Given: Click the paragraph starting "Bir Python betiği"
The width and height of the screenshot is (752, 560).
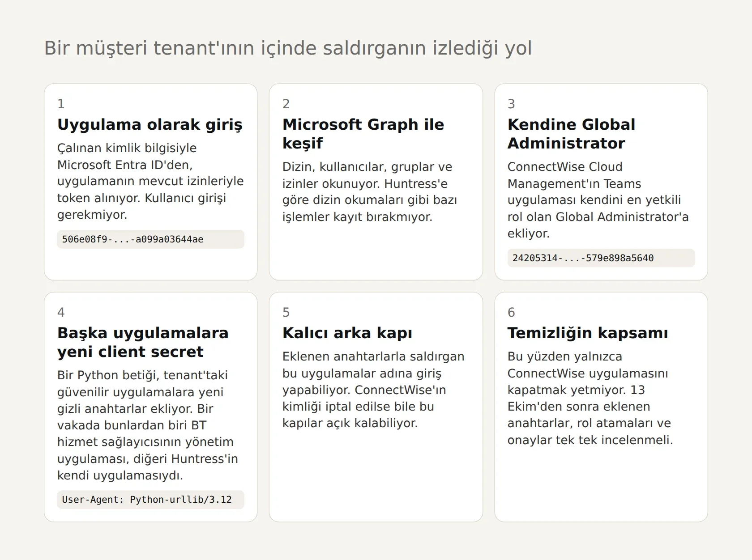Looking at the screenshot, I should click(148, 425).
